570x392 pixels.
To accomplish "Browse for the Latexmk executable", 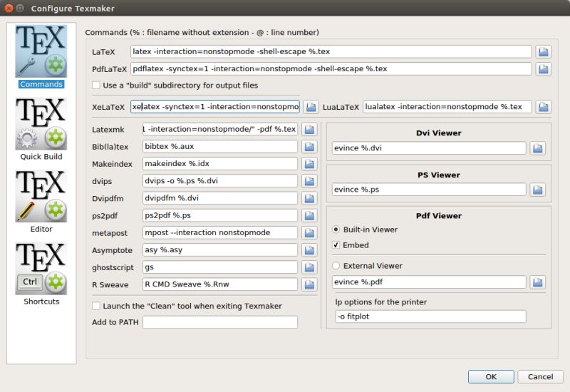I will [x=309, y=130].
